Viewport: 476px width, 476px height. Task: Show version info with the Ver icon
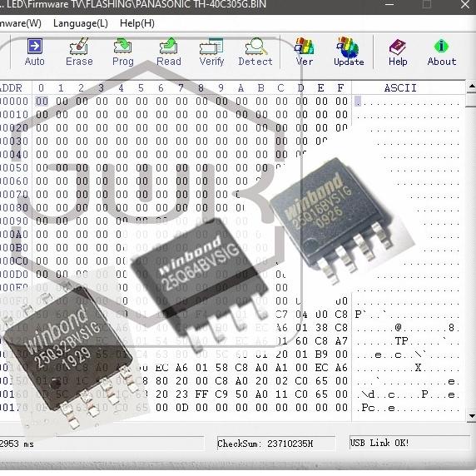pyautogui.click(x=305, y=52)
